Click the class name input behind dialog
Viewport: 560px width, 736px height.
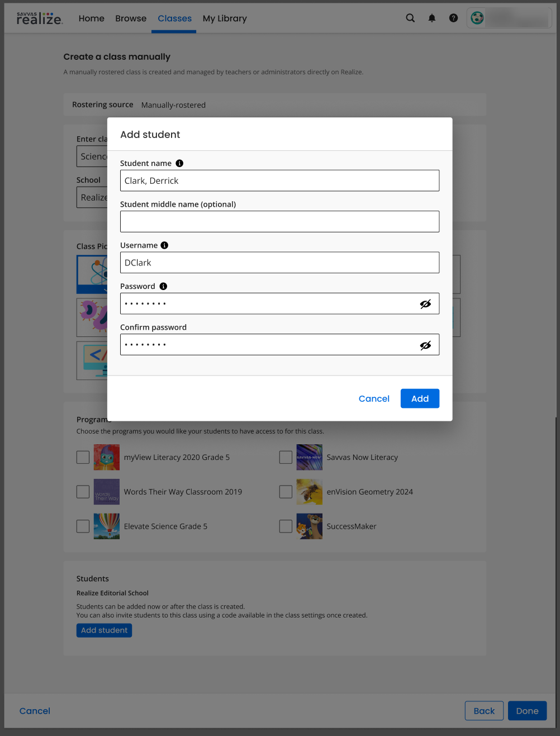point(92,156)
